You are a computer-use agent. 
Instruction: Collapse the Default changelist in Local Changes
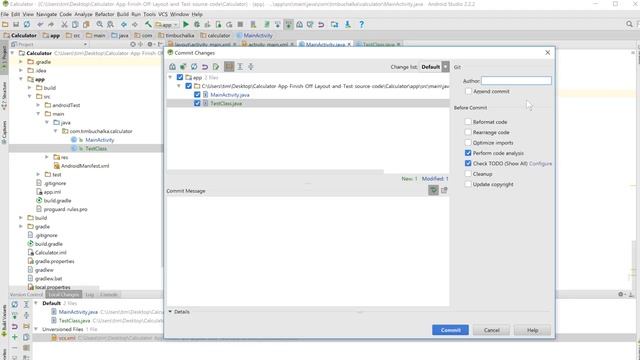36,303
